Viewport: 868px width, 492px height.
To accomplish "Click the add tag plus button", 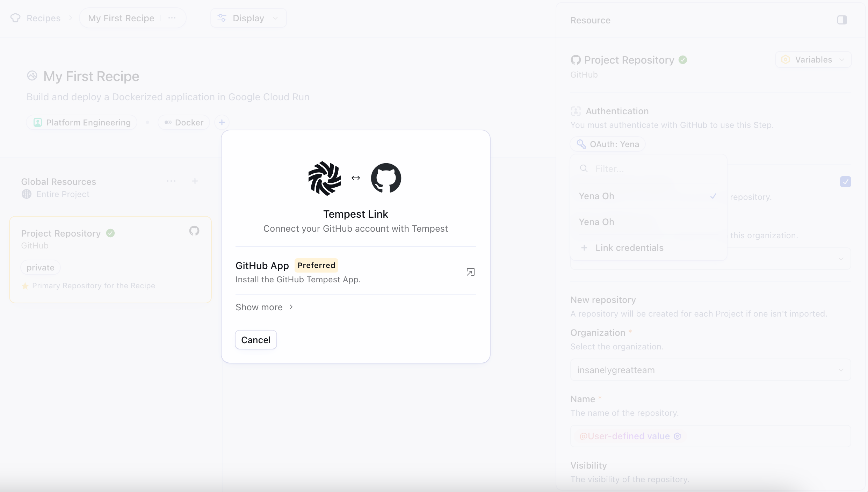I will 221,122.
